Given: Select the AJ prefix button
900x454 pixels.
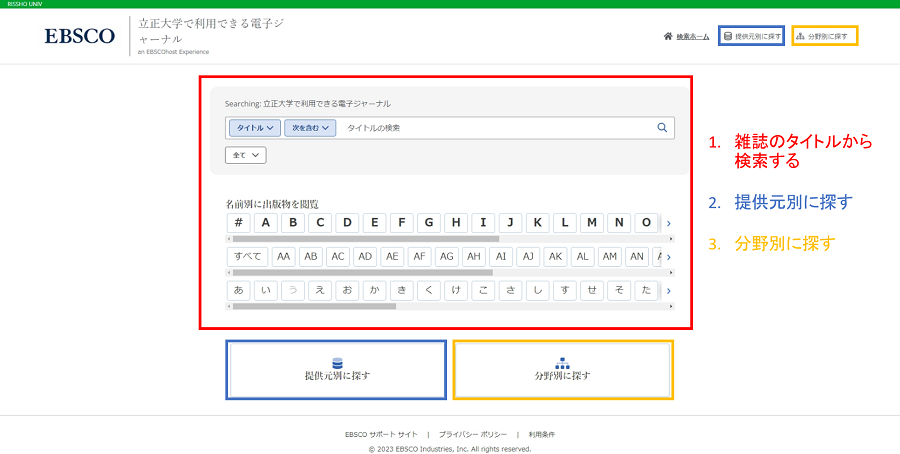Looking at the screenshot, I should [x=528, y=257].
